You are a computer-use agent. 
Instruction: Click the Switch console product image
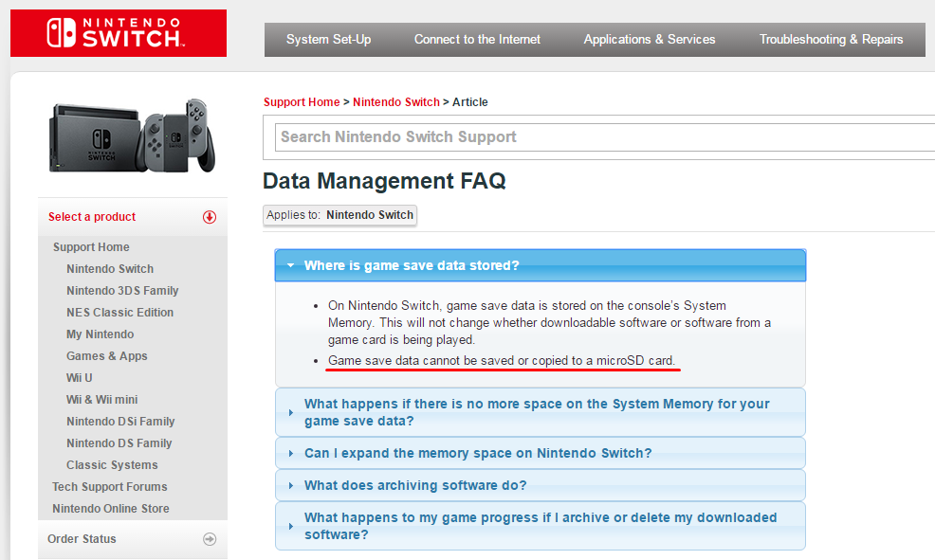click(x=132, y=136)
